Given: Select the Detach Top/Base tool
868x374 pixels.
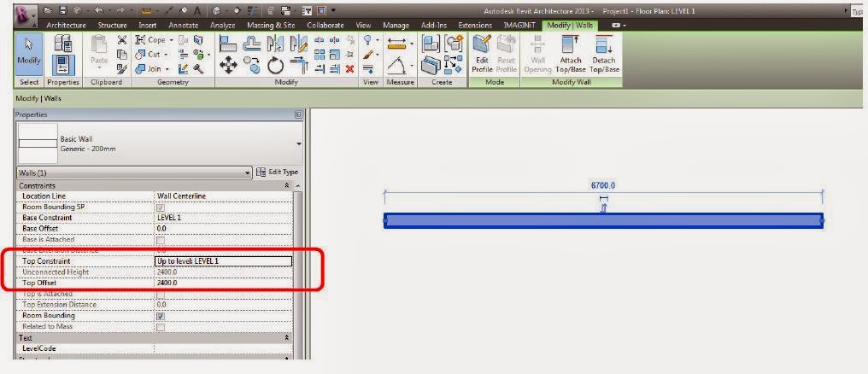Looking at the screenshot, I should coord(604,55).
